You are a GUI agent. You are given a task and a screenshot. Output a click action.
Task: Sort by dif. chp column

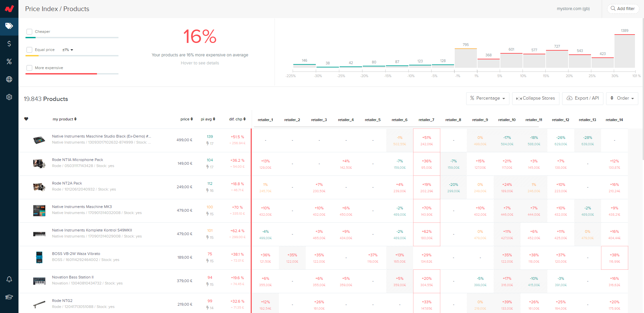pyautogui.click(x=237, y=119)
